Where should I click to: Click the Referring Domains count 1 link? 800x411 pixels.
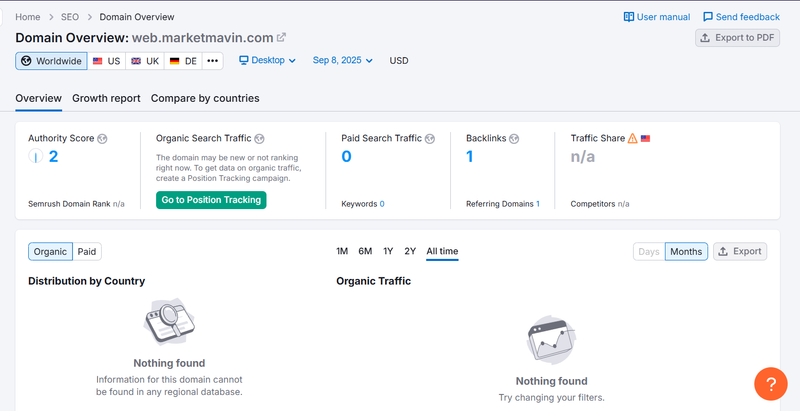click(x=538, y=204)
